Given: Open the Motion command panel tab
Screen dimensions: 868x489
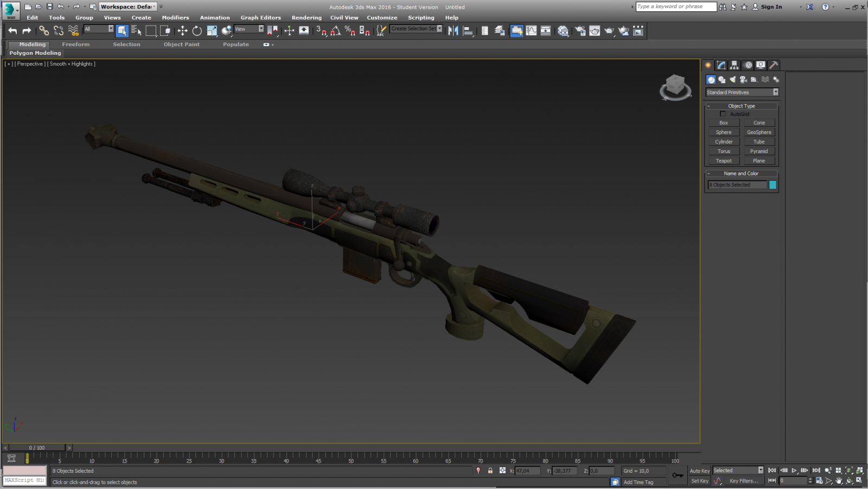Looking at the screenshot, I should tap(748, 65).
